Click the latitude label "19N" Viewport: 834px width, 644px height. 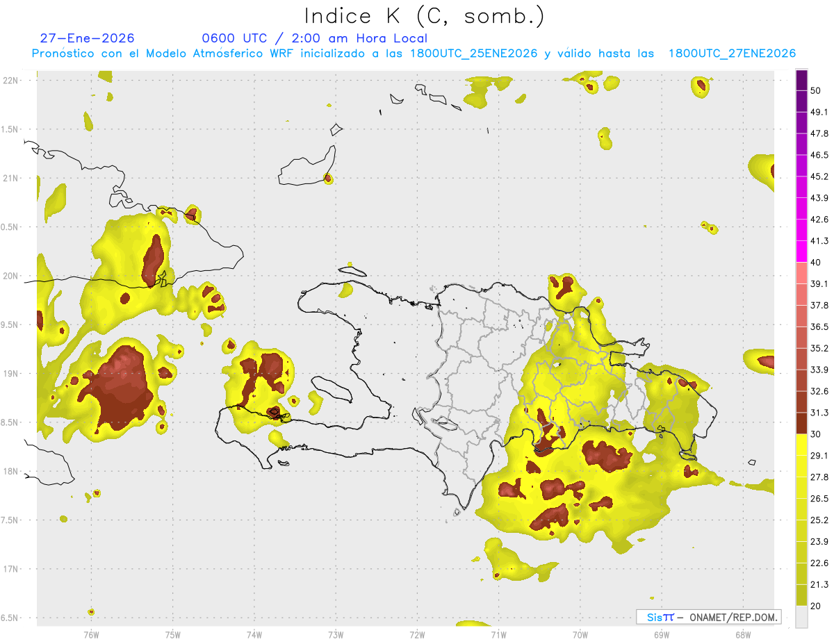[x=12, y=374]
